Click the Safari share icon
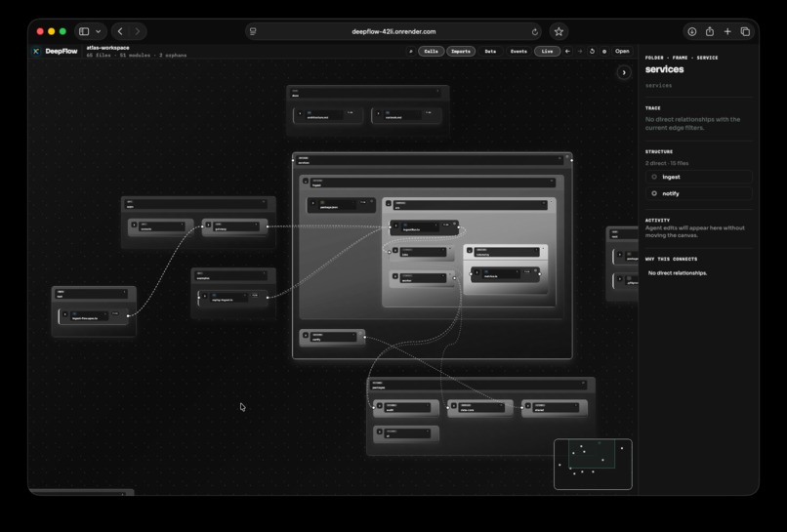The height and width of the screenshot is (532, 787). pyautogui.click(x=710, y=31)
